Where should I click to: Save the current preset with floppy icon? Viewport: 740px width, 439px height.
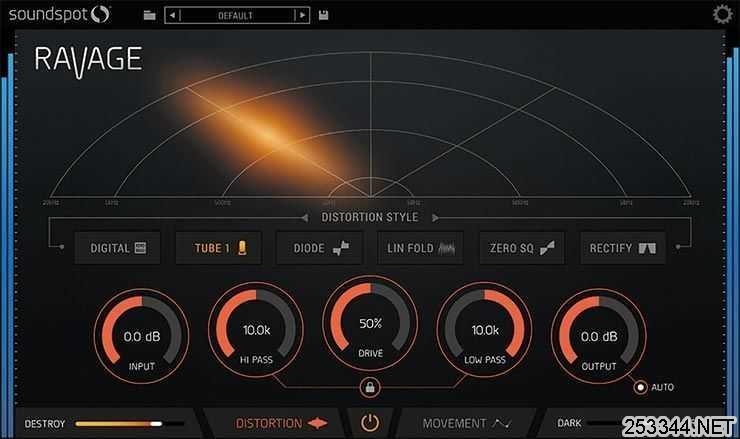click(x=323, y=15)
